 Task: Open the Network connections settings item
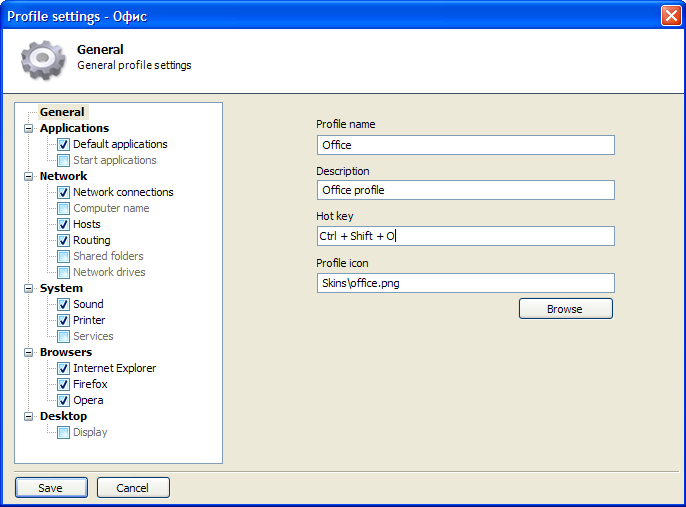tap(123, 192)
